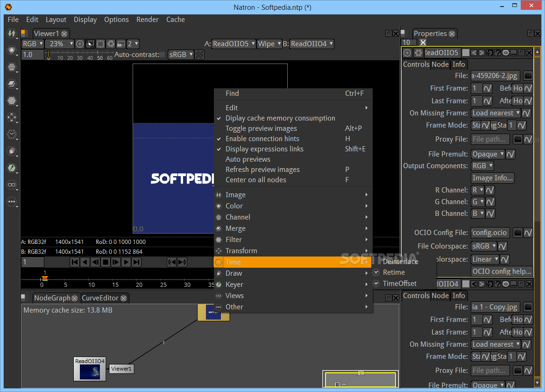Click the ReadOIIO5 redo arrow icon
Image resolution: width=545 pixels, height=392 pixels.
tap(482, 52)
